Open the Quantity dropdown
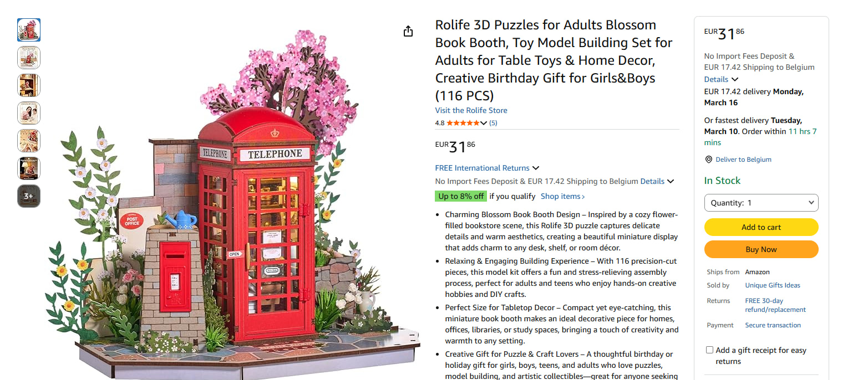This screenshot has height=380, width=868. 761,203
